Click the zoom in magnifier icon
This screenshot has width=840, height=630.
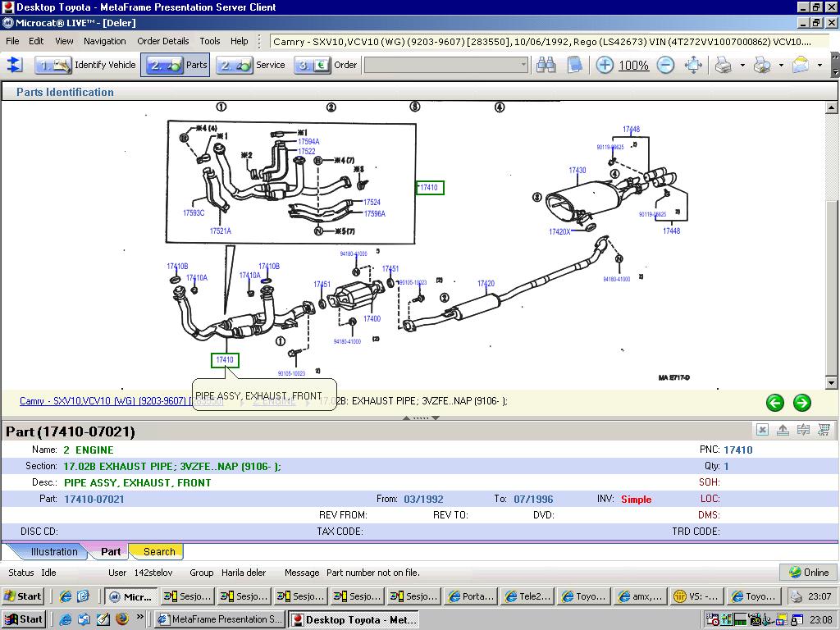605,66
